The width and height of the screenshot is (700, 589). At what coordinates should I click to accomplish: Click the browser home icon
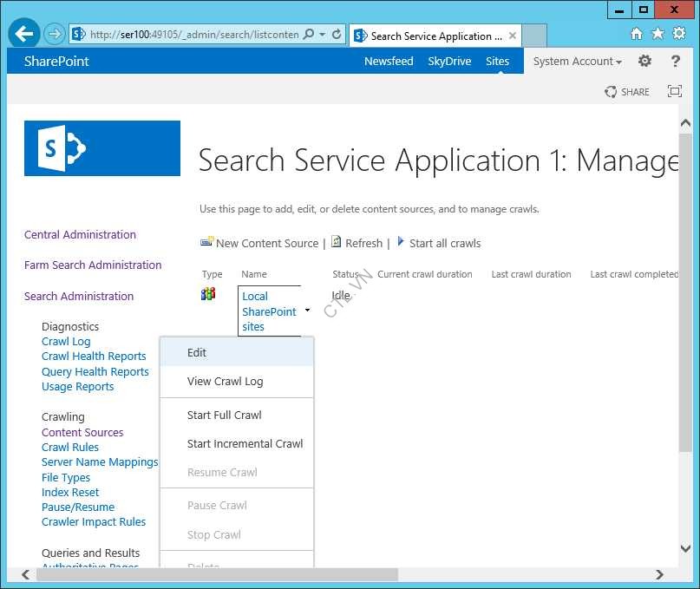click(636, 34)
